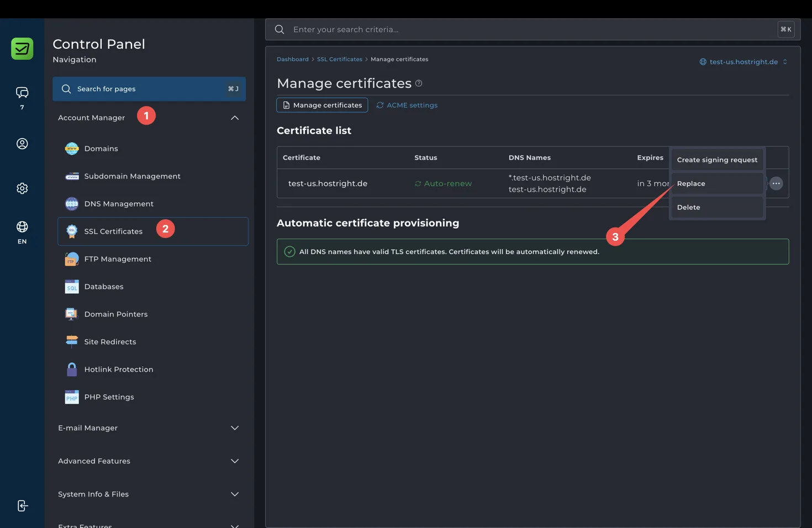Open SSL Certificates page
The height and width of the screenshot is (528, 812).
click(x=153, y=231)
